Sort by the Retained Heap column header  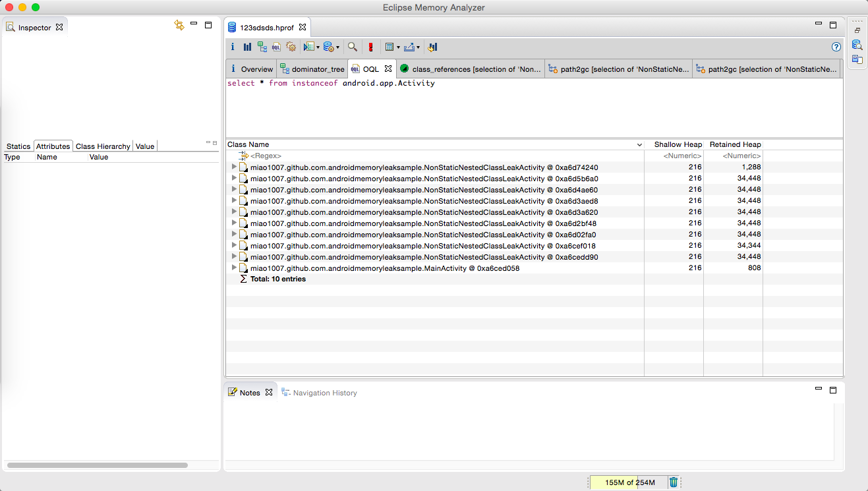[735, 144]
